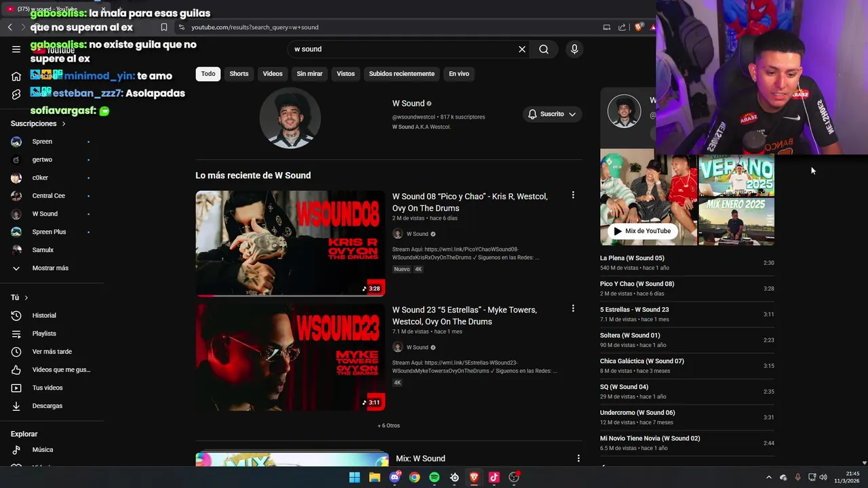Open Chrome from the taskbar

[x=414, y=477]
